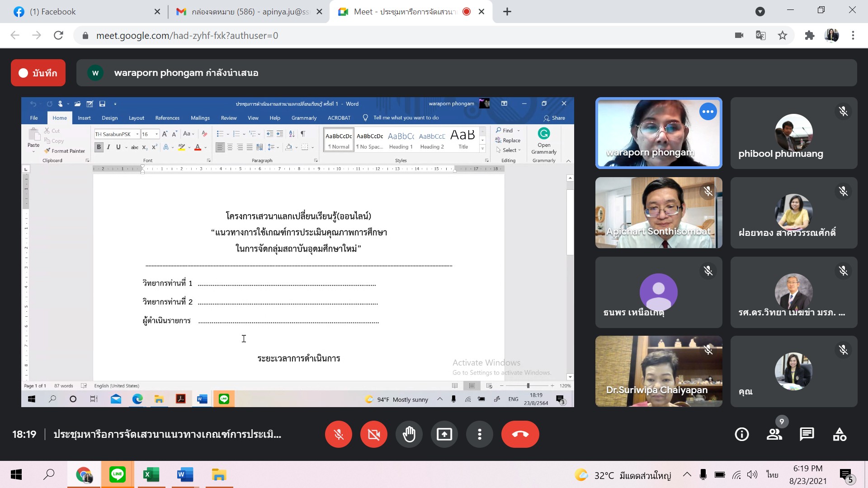
Task: Click the red บันทึก recording button
Action: click(38, 73)
